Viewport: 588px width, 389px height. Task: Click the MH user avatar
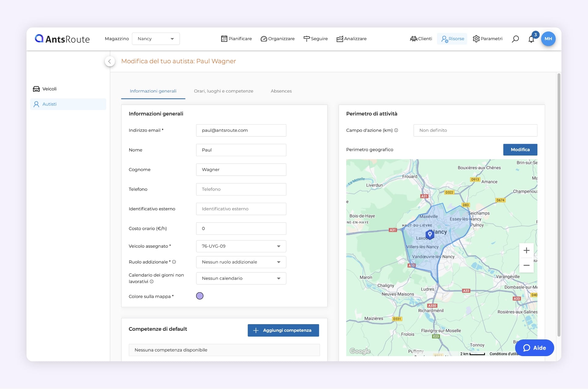(548, 39)
